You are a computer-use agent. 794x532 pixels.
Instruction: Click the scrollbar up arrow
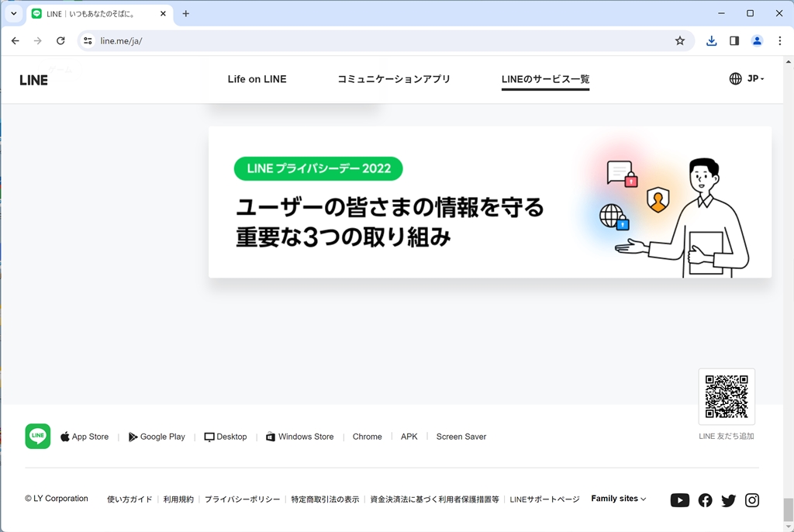788,61
